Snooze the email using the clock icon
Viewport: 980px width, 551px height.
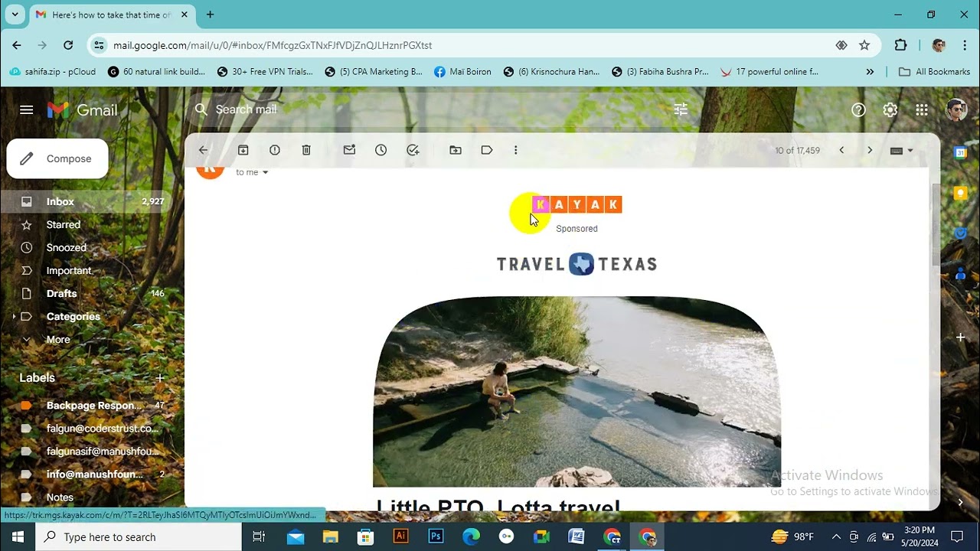[x=381, y=150]
